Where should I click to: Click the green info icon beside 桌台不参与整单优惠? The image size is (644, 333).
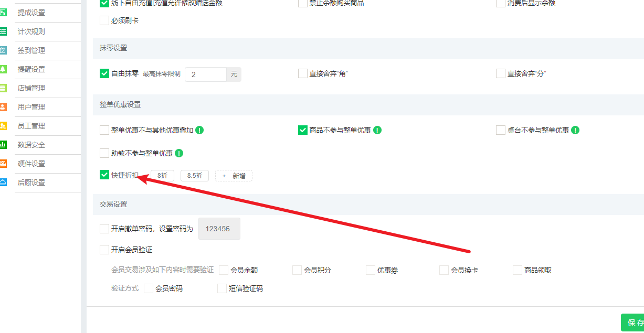(576, 130)
